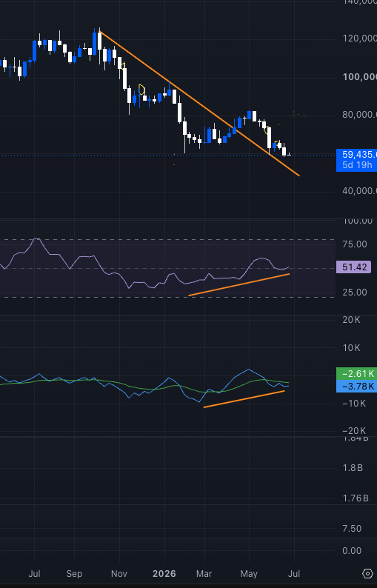Click the May label on time axis
The image size is (377, 588).
click(x=249, y=574)
